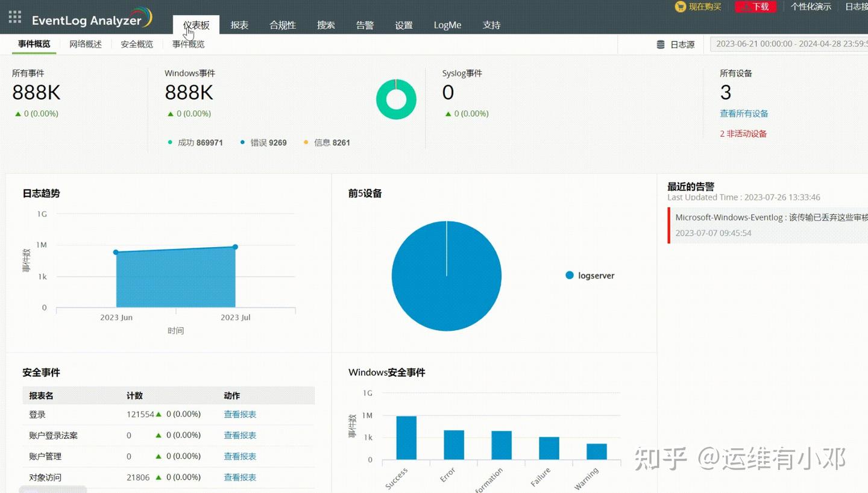Image resolution: width=868 pixels, height=493 pixels.
Task: Click the logserver legend dot
Action: point(570,275)
